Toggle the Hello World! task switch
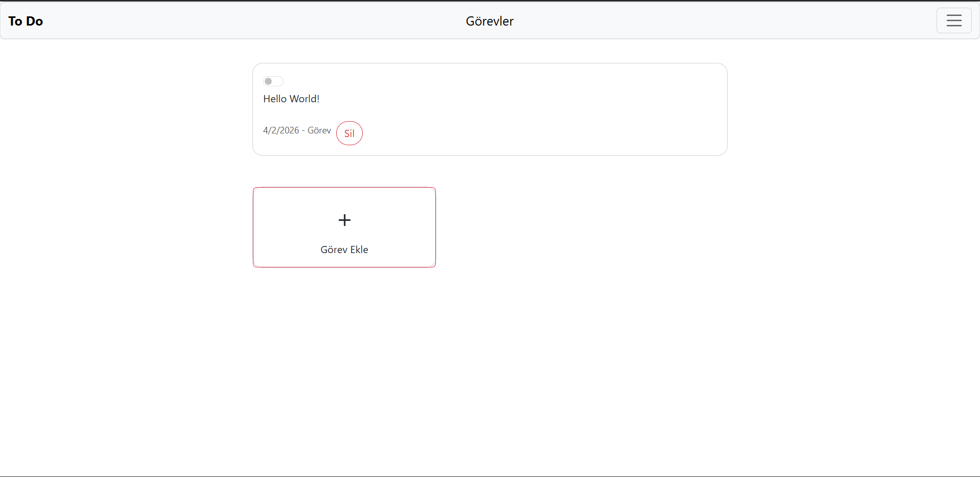The width and height of the screenshot is (980, 477). coord(273,81)
